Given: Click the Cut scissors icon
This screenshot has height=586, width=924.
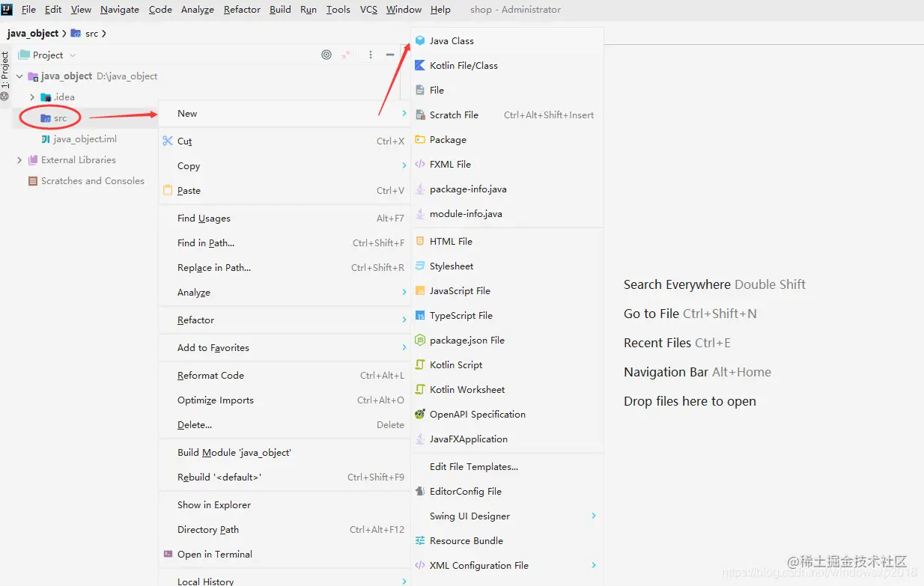Looking at the screenshot, I should [168, 141].
